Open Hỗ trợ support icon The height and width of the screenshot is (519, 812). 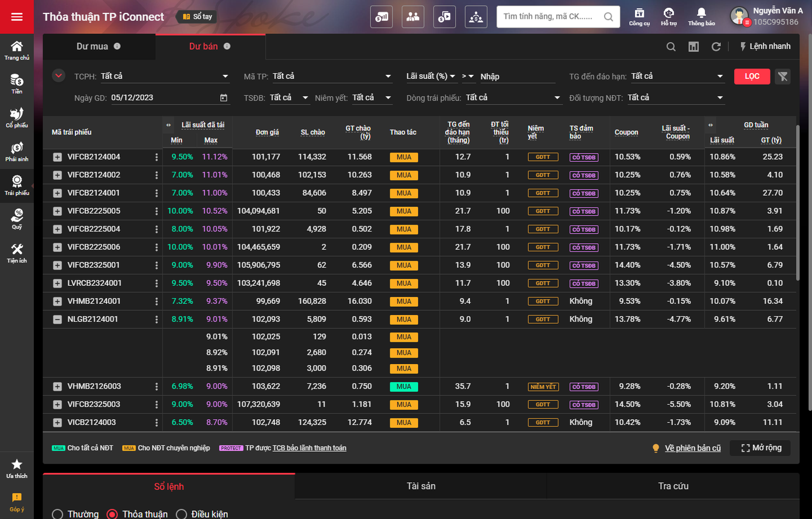point(668,16)
